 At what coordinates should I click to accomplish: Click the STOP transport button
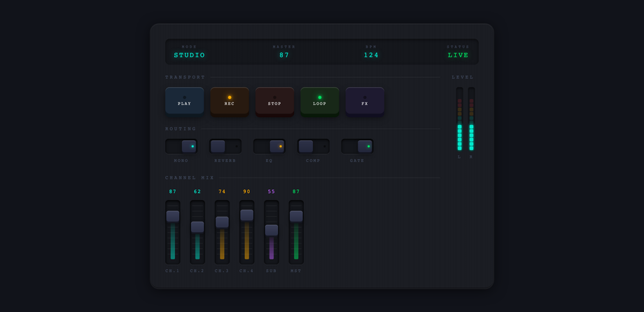tap(275, 100)
